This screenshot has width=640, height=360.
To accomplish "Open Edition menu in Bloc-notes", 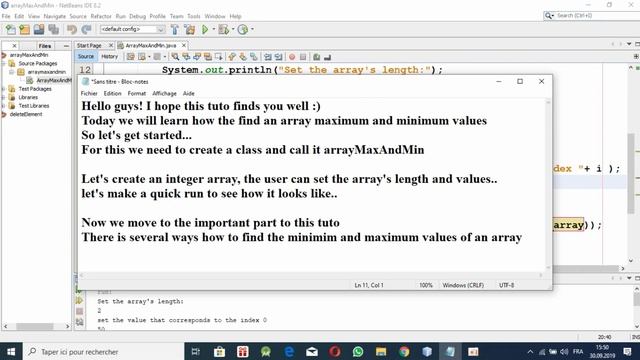I will coord(112,93).
